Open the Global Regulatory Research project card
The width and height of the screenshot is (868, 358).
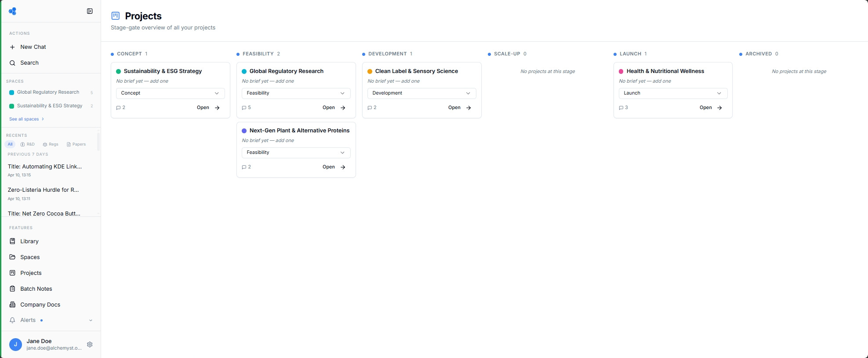click(334, 108)
